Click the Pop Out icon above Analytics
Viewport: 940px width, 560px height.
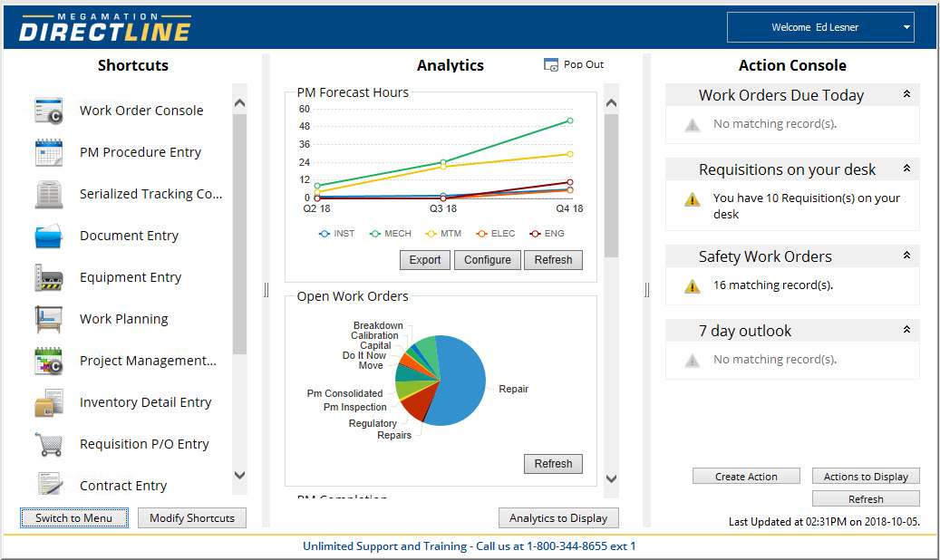[x=550, y=64]
